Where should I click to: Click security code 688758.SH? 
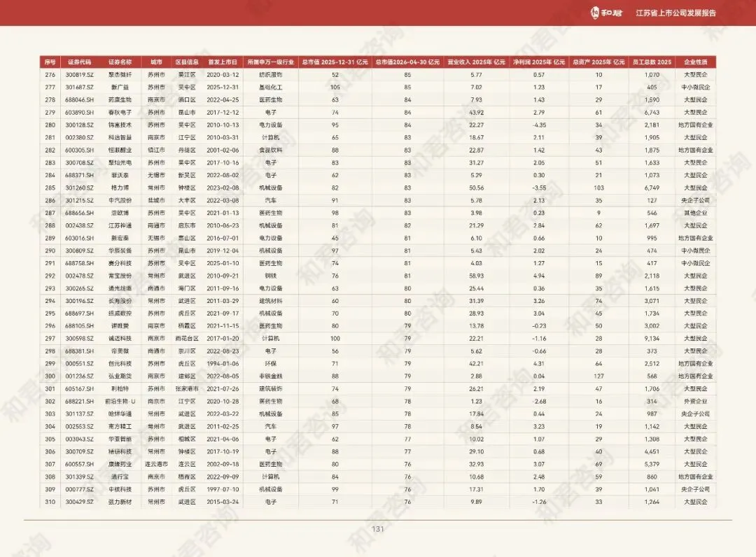80,263
